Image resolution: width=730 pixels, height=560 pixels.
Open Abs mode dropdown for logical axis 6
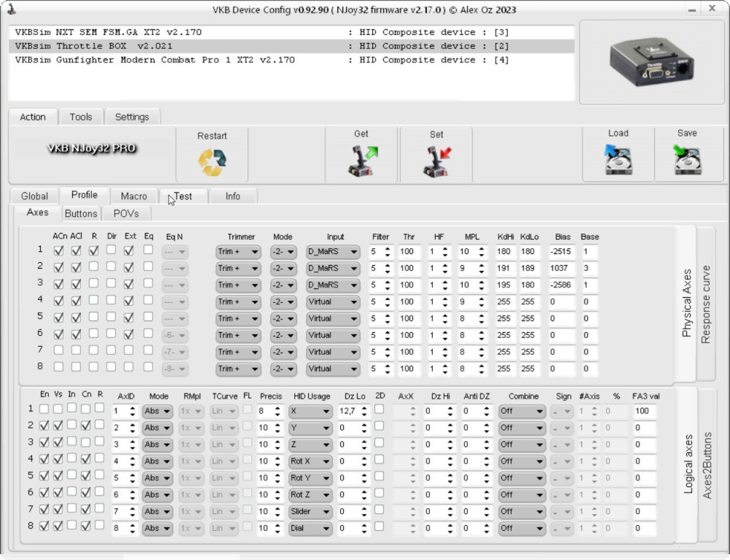click(158, 495)
